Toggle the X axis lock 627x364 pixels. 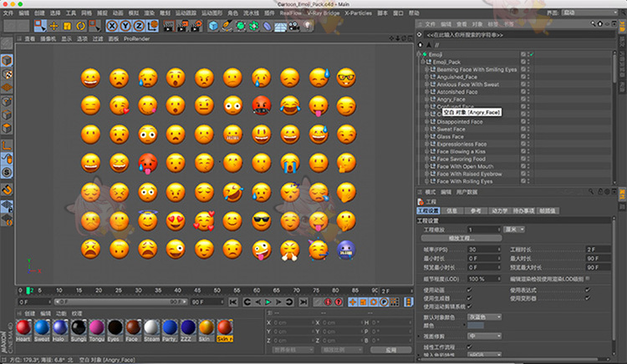(x=112, y=27)
